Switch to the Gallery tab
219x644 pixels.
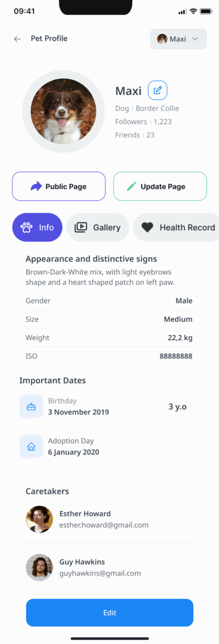tap(97, 228)
